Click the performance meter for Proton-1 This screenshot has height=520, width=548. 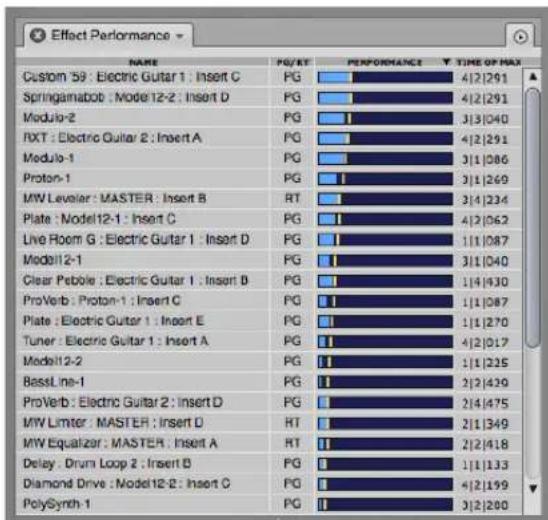click(385, 179)
